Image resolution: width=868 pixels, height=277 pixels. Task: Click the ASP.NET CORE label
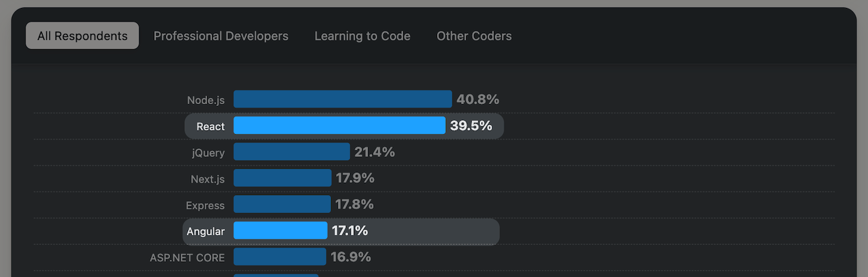[187, 257]
